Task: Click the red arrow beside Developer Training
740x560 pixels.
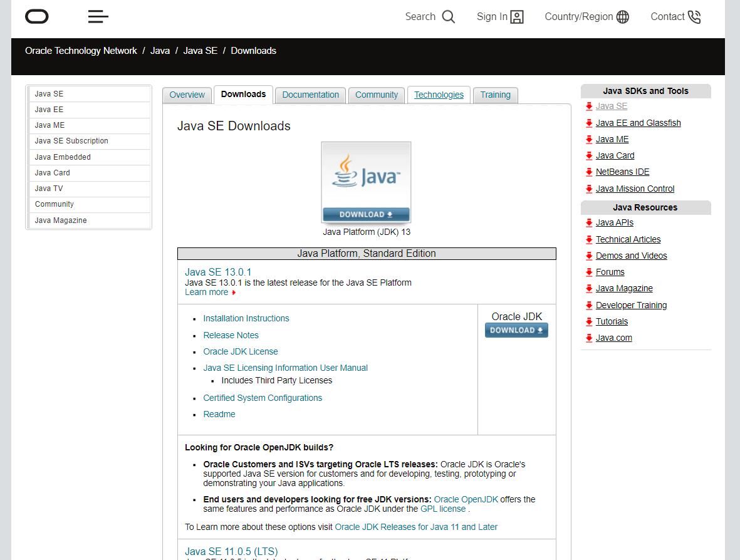Action: pos(589,305)
